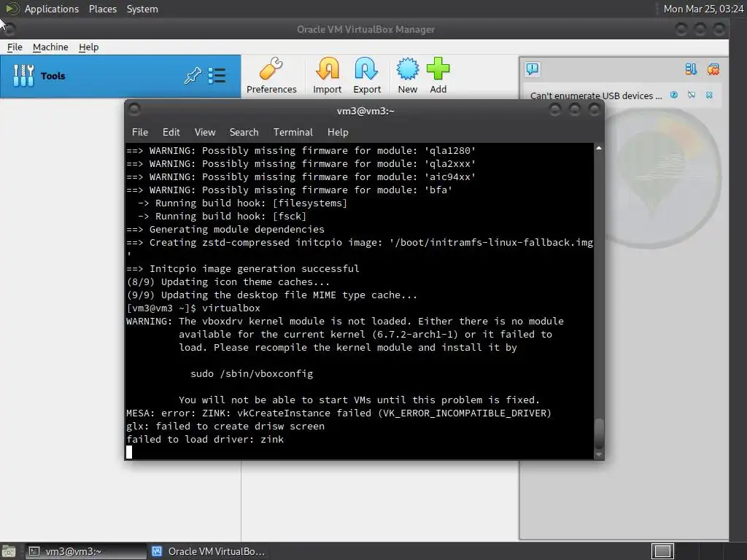Click the USB warning's middle small icon
This screenshot has width=747, height=560.
[x=692, y=95]
